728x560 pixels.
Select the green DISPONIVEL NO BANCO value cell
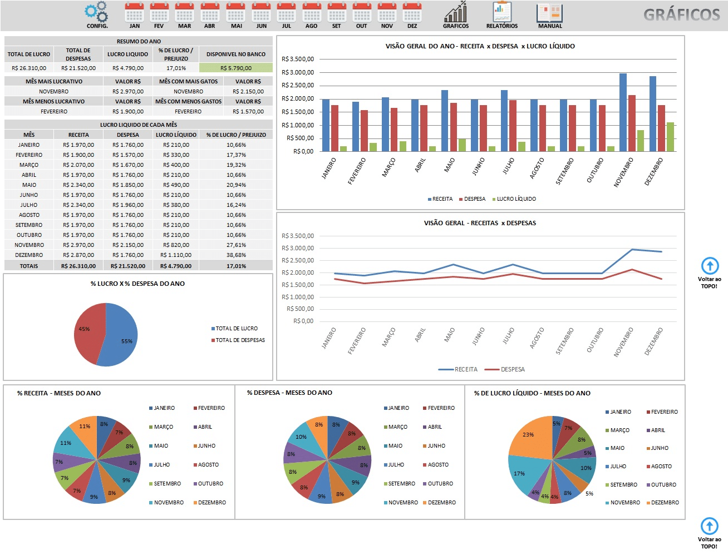click(236, 68)
